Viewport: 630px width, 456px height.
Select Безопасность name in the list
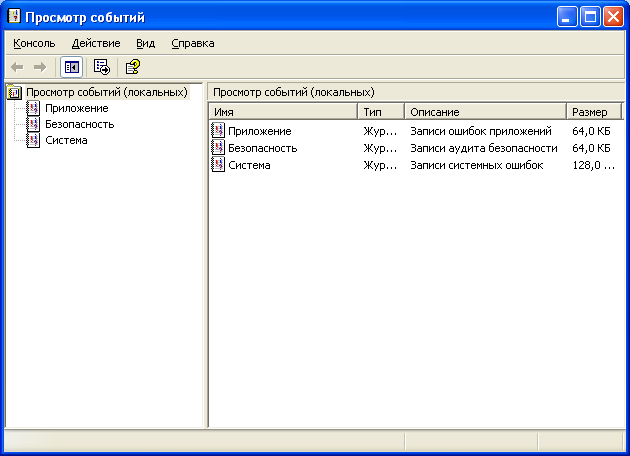(x=263, y=148)
